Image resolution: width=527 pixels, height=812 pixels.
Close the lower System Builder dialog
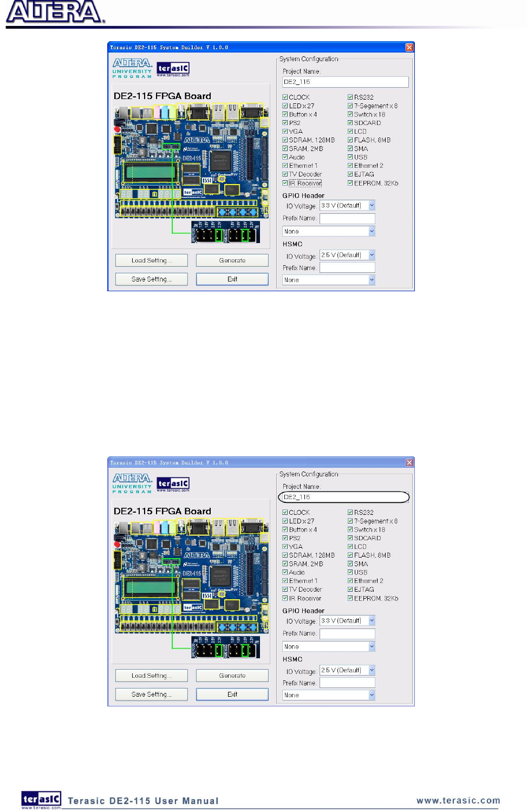tap(409, 463)
